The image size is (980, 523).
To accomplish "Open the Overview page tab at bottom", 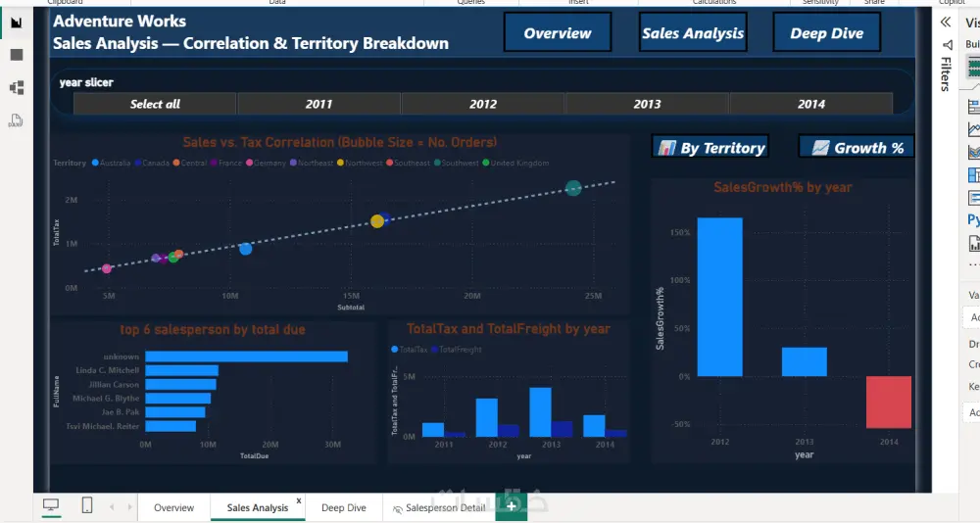I will pos(173,507).
